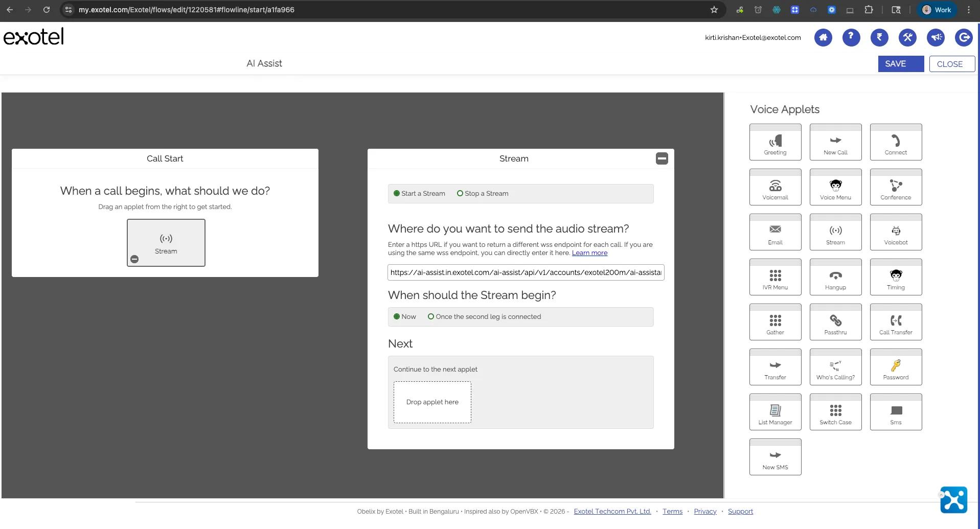Open the help question mark icon

pyautogui.click(x=851, y=37)
